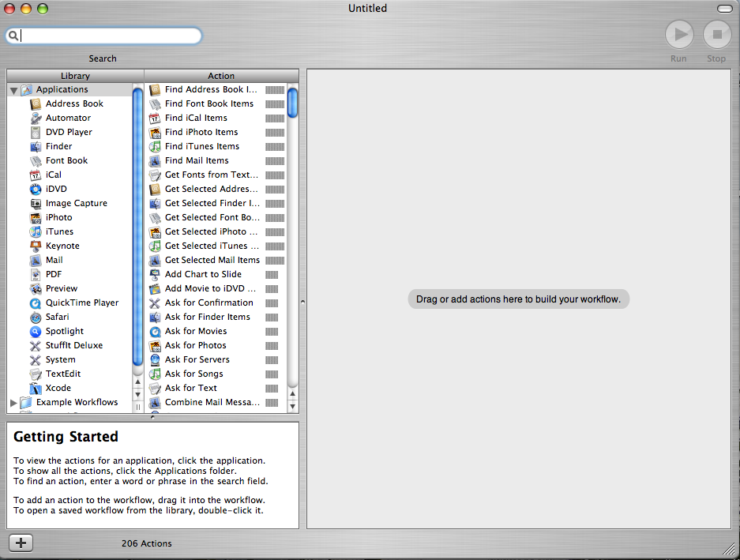Select the Find iPhoto Items action
Viewport: 740px width, 560px height.
click(216, 132)
